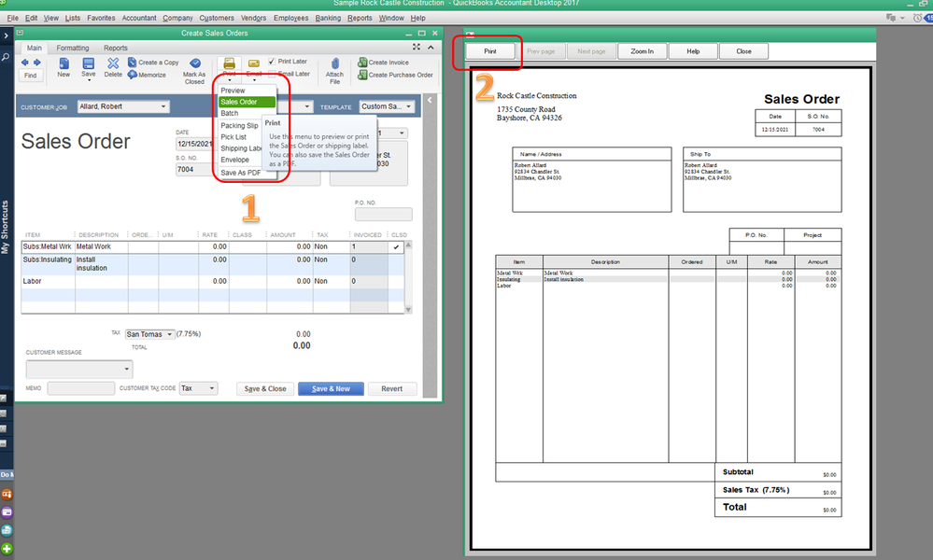933x560 pixels.
Task: Click Help button in preview window
Action: coord(693,51)
